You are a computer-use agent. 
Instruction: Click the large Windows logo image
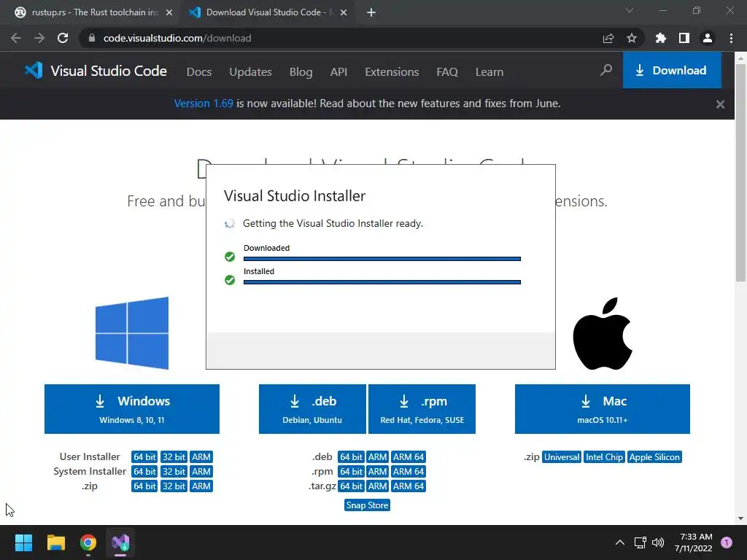[132, 332]
